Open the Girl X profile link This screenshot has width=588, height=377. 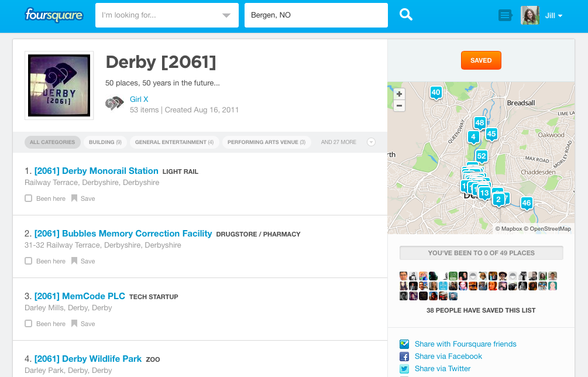click(x=139, y=100)
